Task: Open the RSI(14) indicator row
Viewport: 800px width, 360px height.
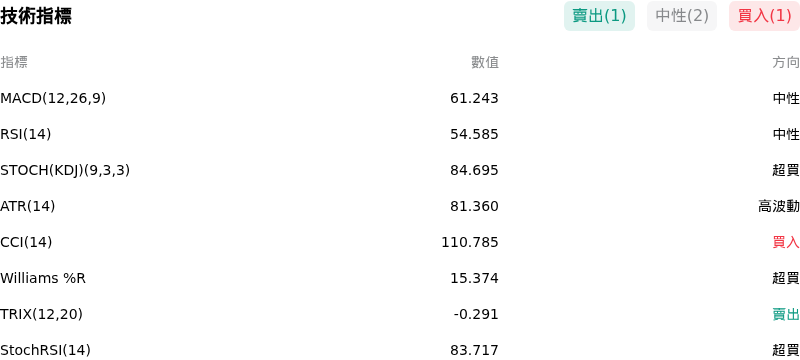Action: tap(400, 134)
